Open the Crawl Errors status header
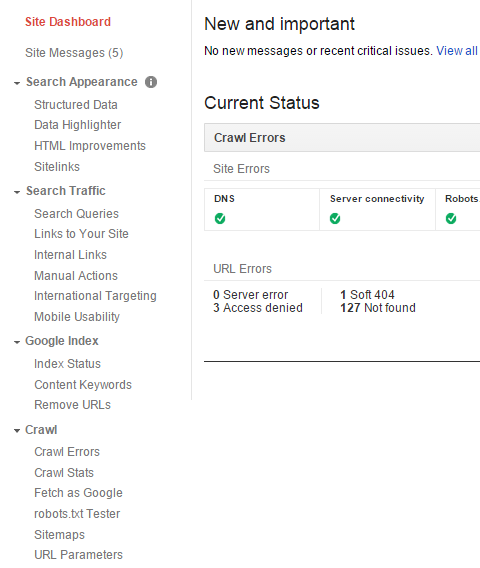 pos(342,138)
